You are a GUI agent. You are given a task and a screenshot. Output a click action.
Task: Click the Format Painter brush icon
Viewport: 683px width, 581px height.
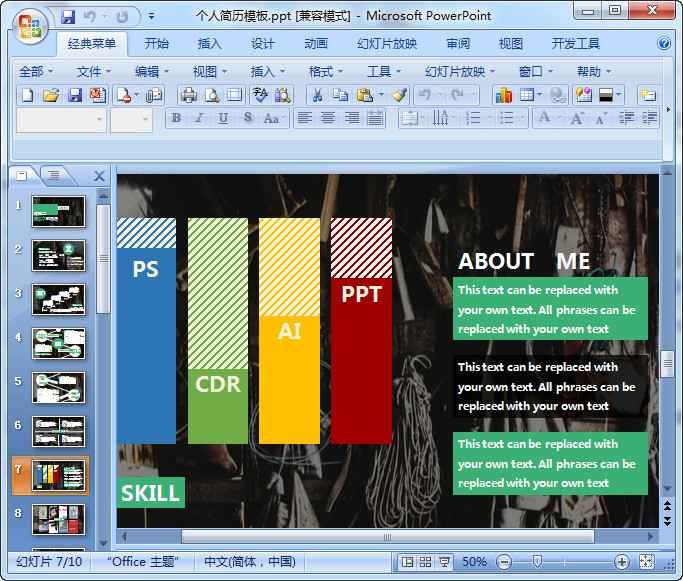pos(399,95)
